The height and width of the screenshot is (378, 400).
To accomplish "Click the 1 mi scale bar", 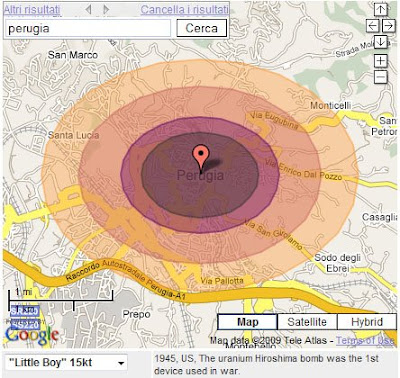I will pos(61,295).
